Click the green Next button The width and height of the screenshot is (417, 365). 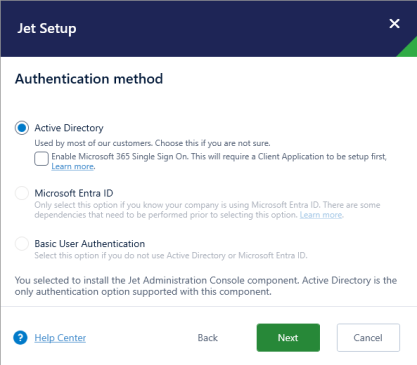click(x=288, y=338)
